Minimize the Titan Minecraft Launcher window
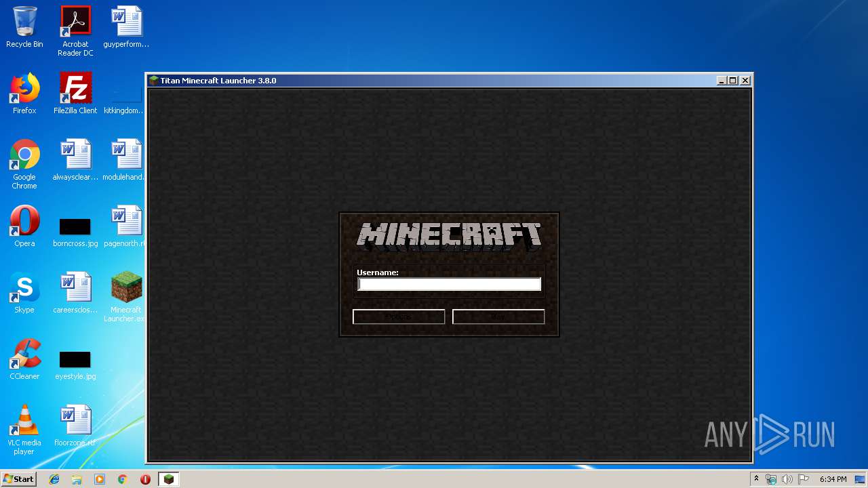Image resolution: width=868 pixels, height=488 pixels. click(x=722, y=81)
